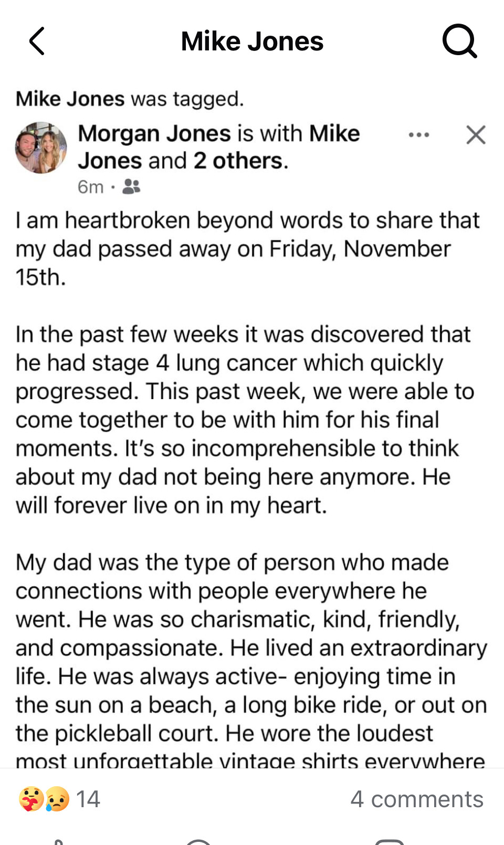This screenshot has height=845, width=504.
Task: Tap the paragraph about stage 4 lung cancer
Action: [x=244, y=420]
